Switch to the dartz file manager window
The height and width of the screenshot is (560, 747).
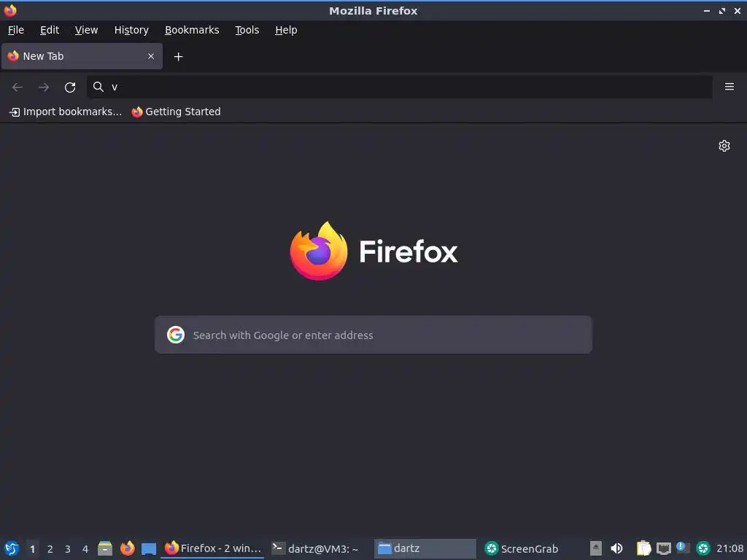pos(425,548)
